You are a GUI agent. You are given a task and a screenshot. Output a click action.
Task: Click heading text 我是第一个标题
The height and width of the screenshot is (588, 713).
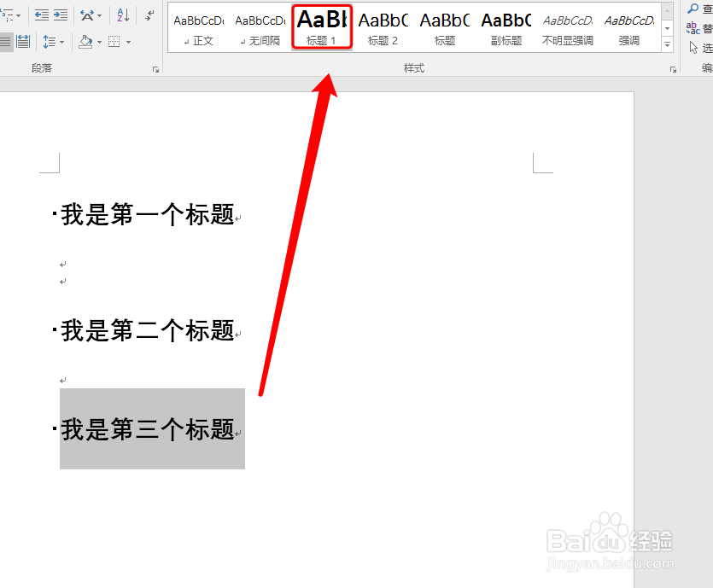148,214
